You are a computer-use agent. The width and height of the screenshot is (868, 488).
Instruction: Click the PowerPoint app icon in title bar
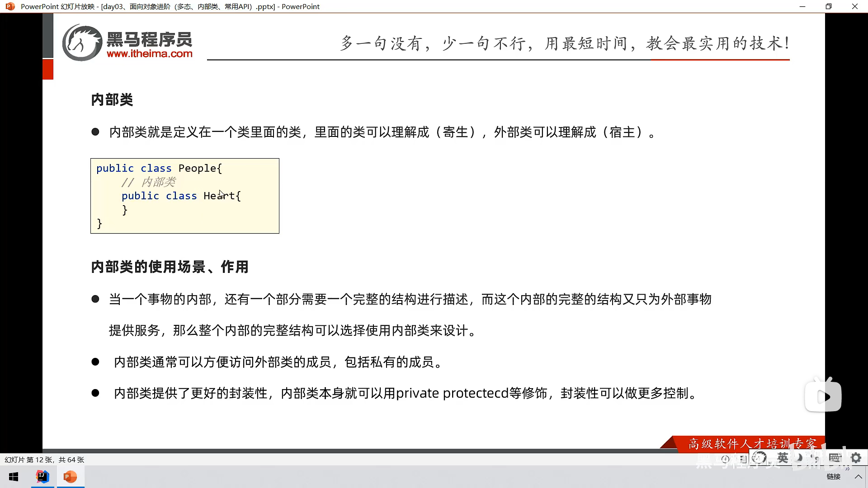coord(10,6)
